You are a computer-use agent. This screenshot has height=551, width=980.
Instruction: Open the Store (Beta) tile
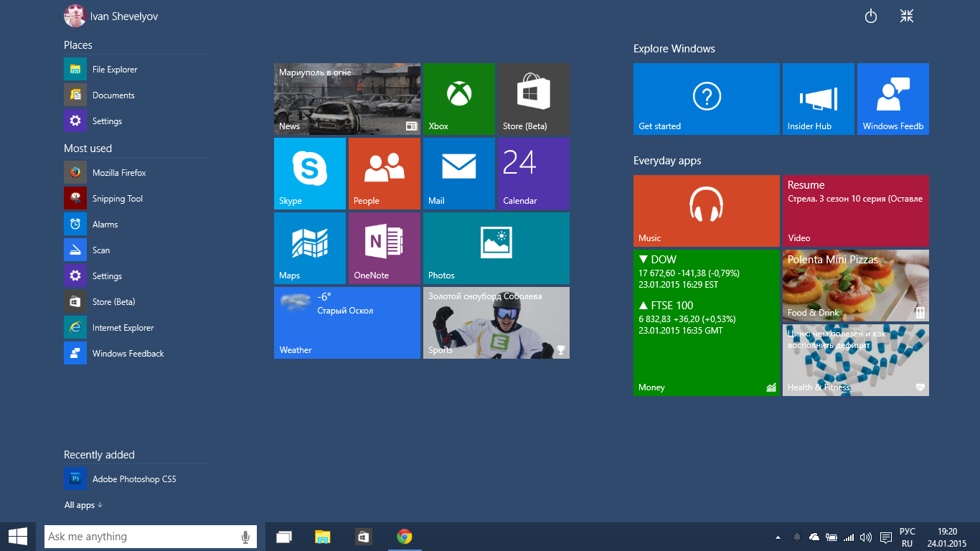(x=534, y=99)
